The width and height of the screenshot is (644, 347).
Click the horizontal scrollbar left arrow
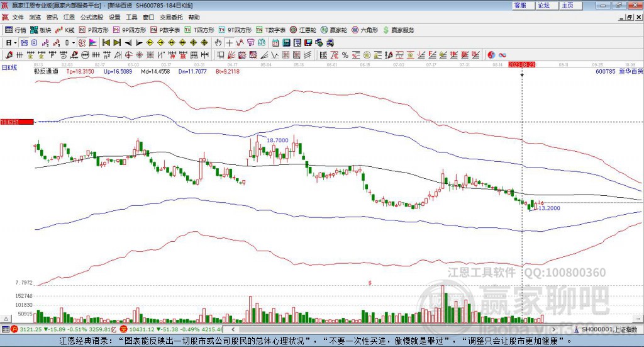tap(233, 329)
